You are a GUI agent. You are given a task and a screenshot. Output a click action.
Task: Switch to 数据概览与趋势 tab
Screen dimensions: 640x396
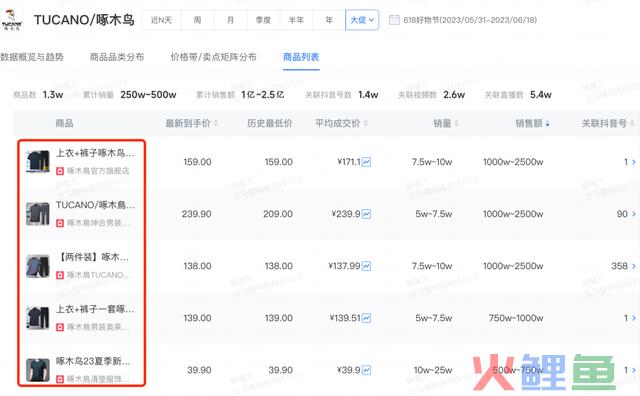click(32, 57)
